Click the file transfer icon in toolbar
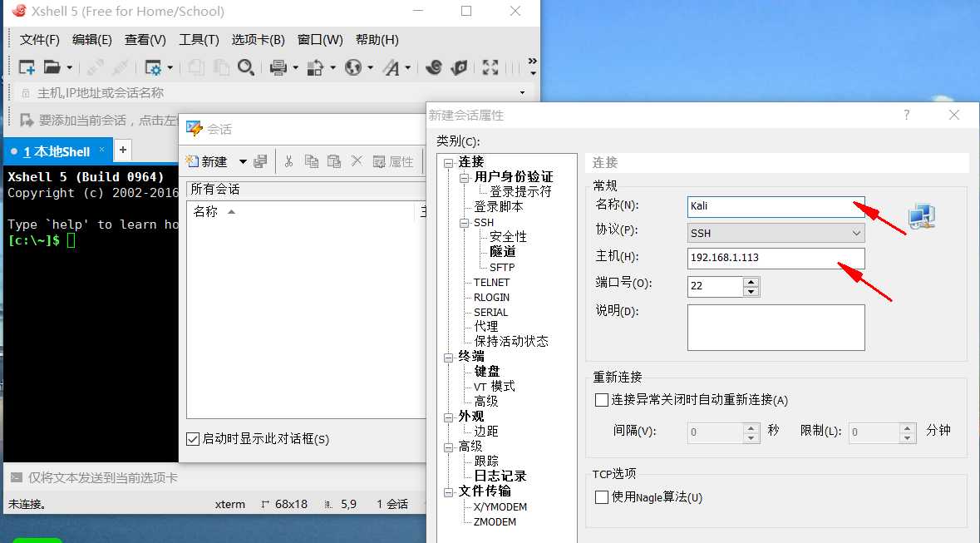 tap(315, 67)
